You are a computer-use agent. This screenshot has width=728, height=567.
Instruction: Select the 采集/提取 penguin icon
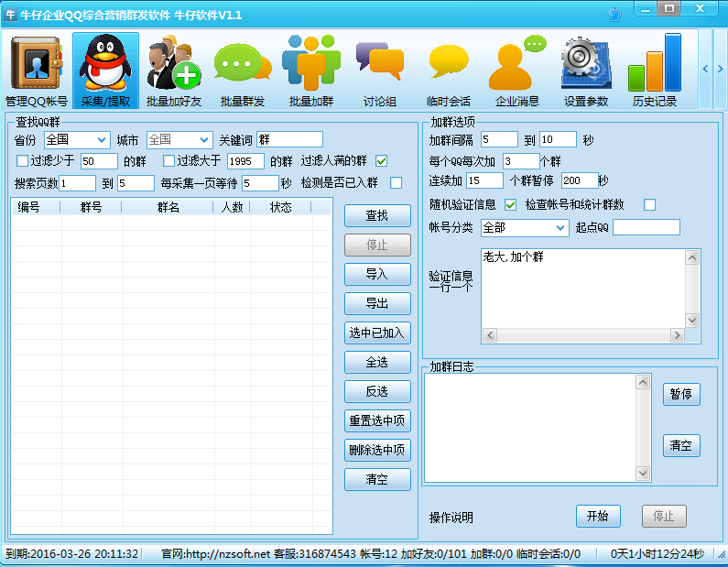pos(105,71)
